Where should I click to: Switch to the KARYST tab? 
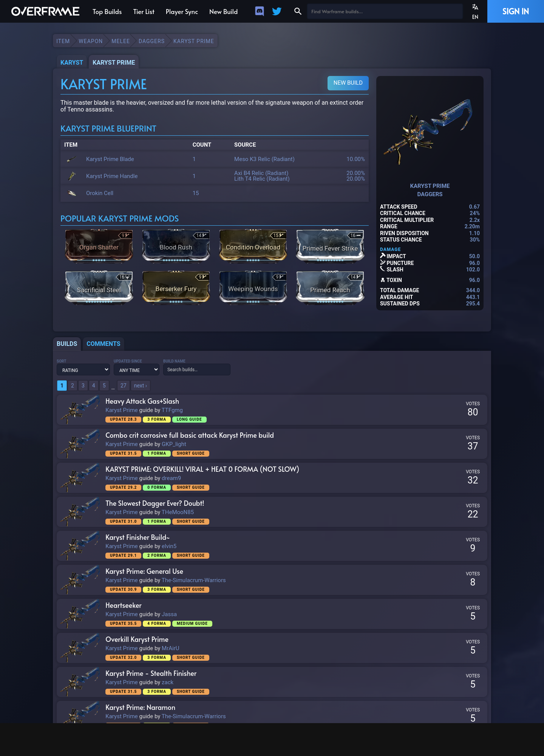(x=72, y=62)
